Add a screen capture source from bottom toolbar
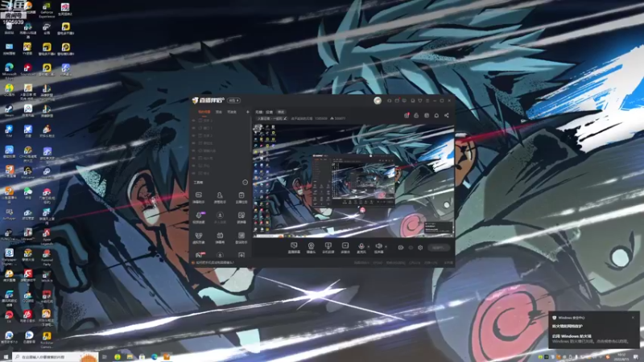Image resolution: width=644 pixels, height=362 pixels. pyautogui.click(x=294, y=248)
